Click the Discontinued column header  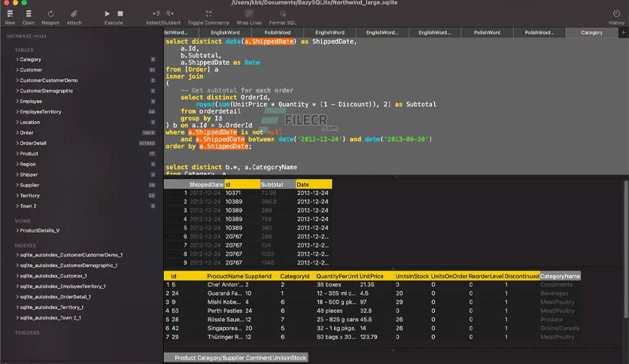pyautogui.click(x=521, y=276)
